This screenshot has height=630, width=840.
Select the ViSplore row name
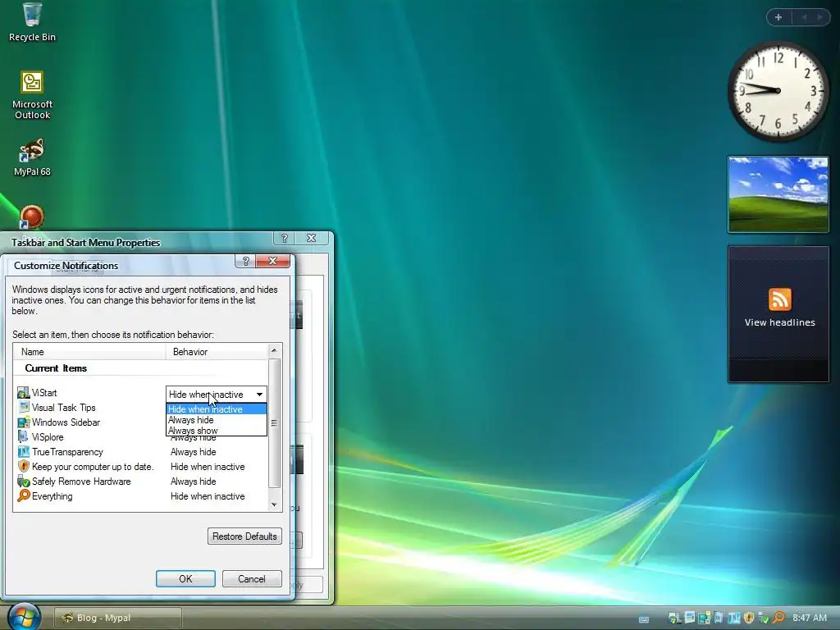(x=48, y=437)
